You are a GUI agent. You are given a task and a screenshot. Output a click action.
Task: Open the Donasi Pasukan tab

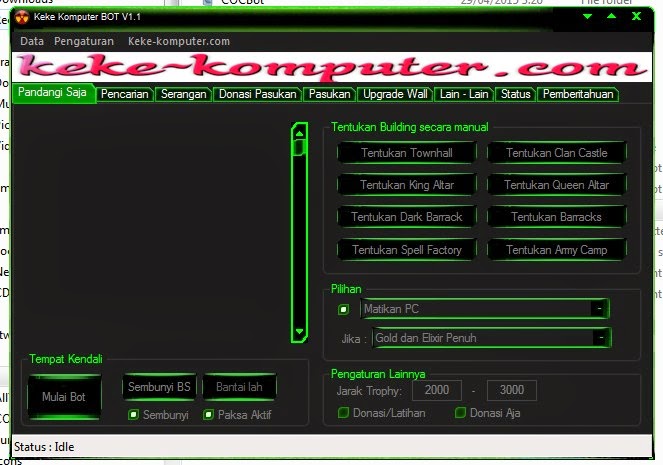tap(258, 94)
